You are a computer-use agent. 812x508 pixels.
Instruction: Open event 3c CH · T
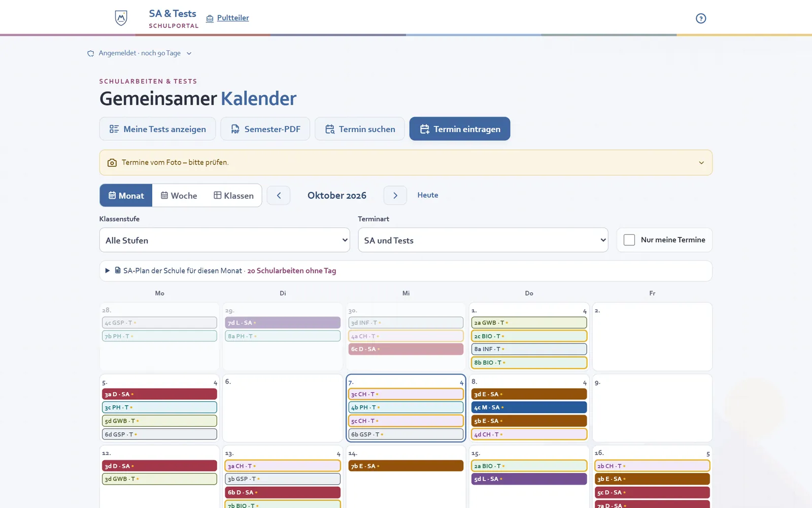(406, 394)
